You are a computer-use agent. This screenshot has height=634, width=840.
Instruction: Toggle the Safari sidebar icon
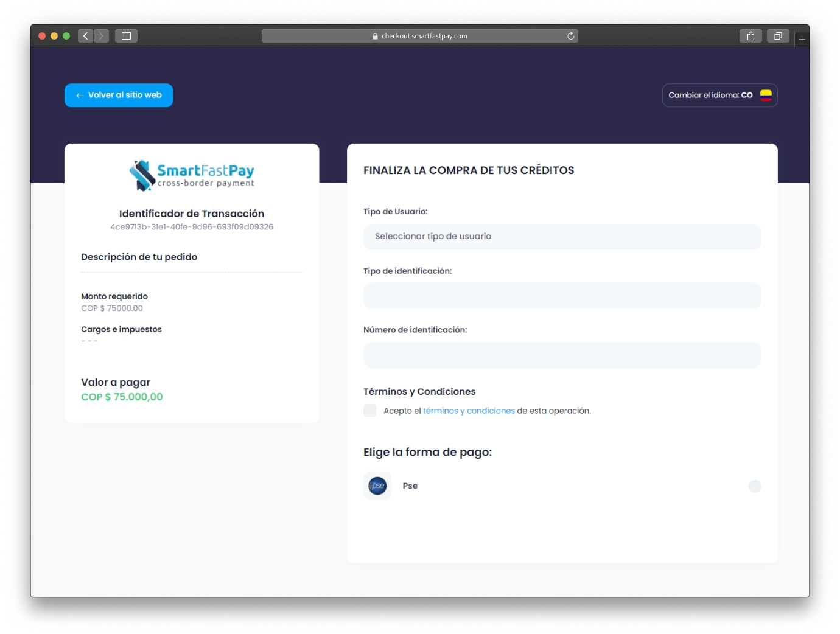pos(126,36)
